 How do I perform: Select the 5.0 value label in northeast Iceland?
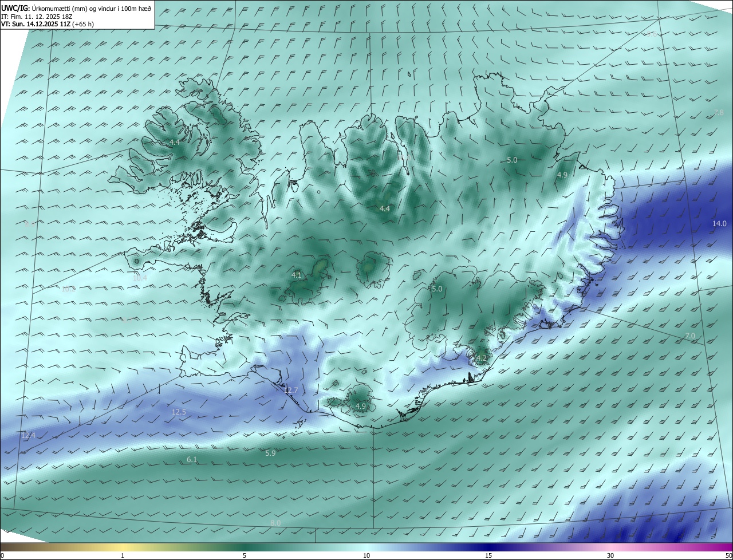[x=512, y=160]
